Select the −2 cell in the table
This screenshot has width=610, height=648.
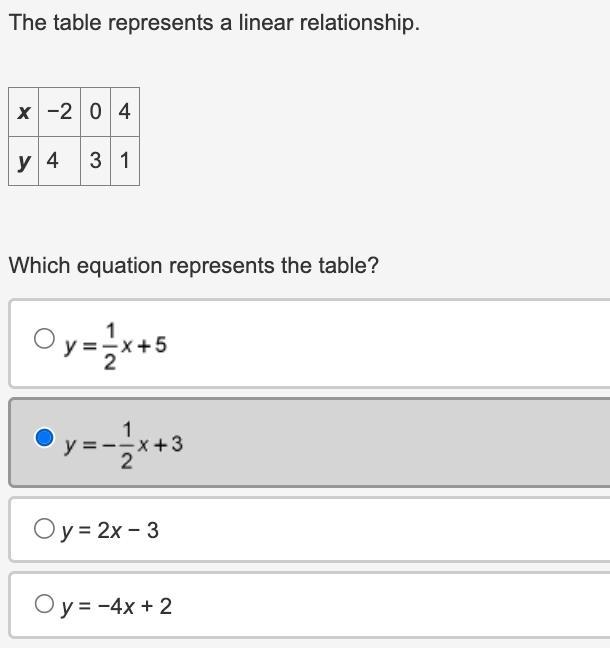(60, 112)
